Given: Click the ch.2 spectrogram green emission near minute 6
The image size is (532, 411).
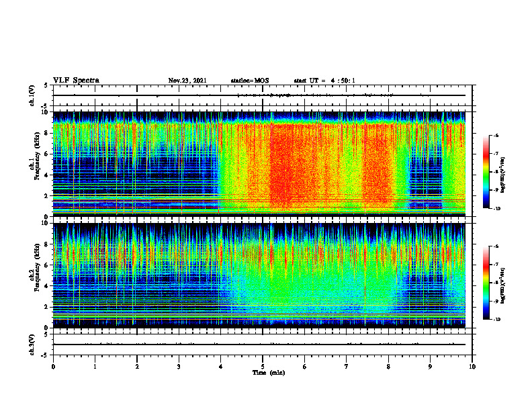Looking at the screenshot, I should pos(305,285).
